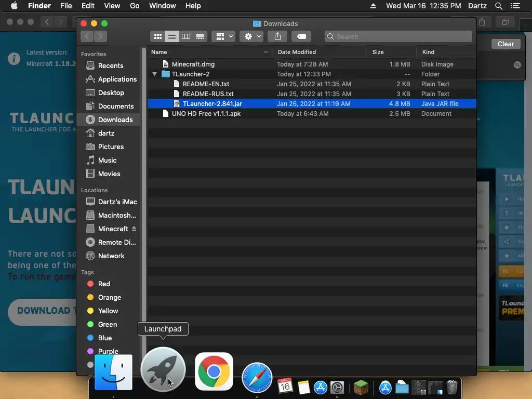Sort by the Size column header
Image resolution: width=532 pixels, height=399 pixels.
pos(391,52)
